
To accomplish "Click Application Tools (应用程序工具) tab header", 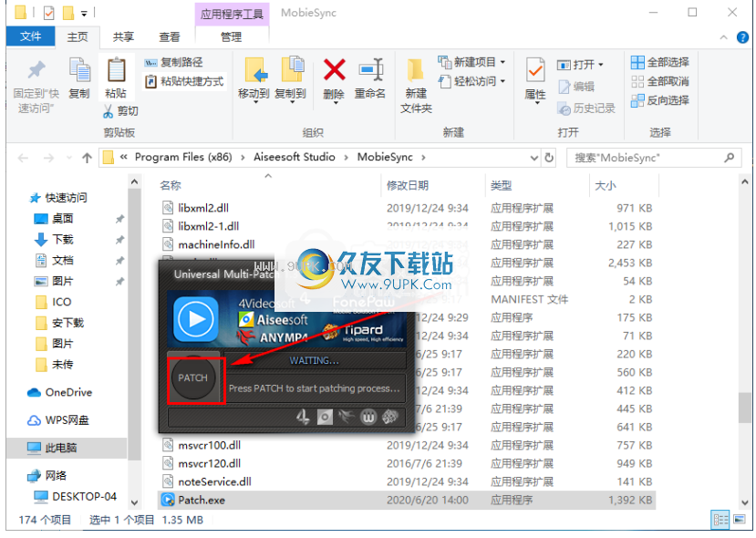I will point(232,14).
